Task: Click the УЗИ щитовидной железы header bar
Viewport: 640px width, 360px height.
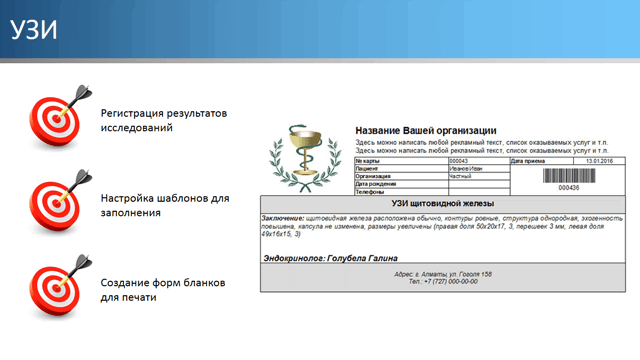Action: coord(443,204)
